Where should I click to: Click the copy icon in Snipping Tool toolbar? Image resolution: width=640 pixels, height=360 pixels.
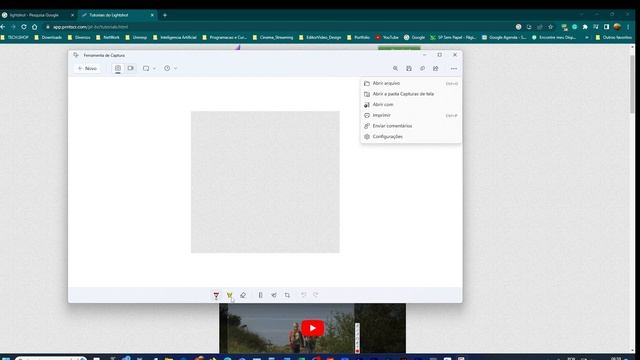422,69
